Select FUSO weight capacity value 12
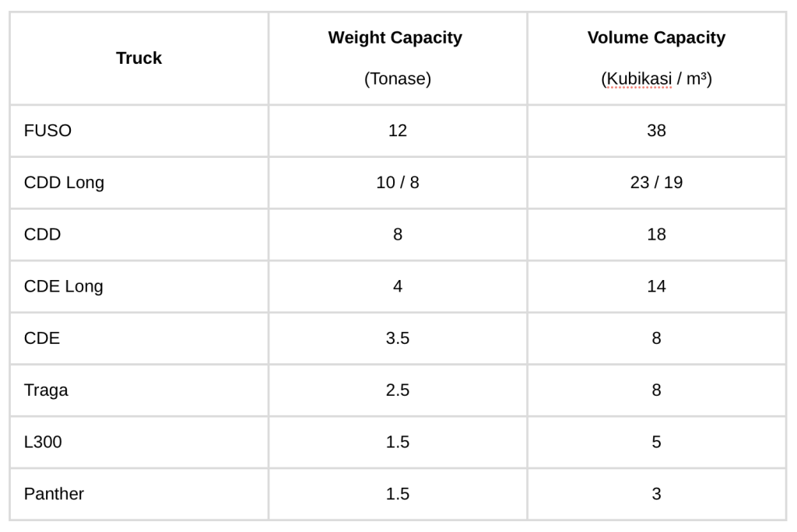Screen dimensions: 797x532 click(398, 131)
